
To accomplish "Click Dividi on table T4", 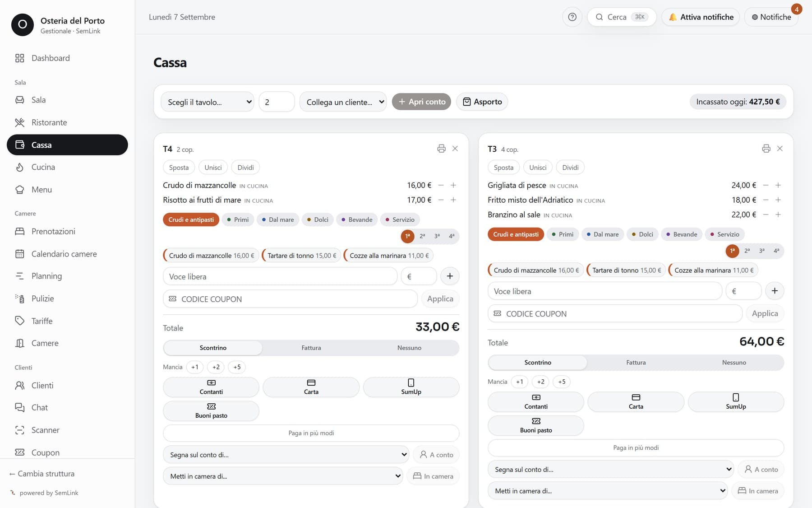I will point(245,168).
